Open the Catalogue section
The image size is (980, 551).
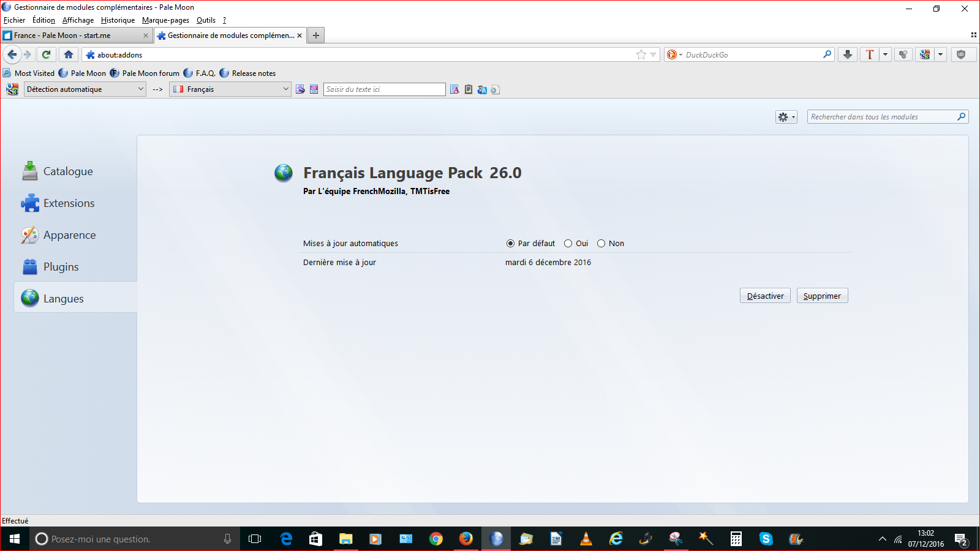[x=75, y=171]
